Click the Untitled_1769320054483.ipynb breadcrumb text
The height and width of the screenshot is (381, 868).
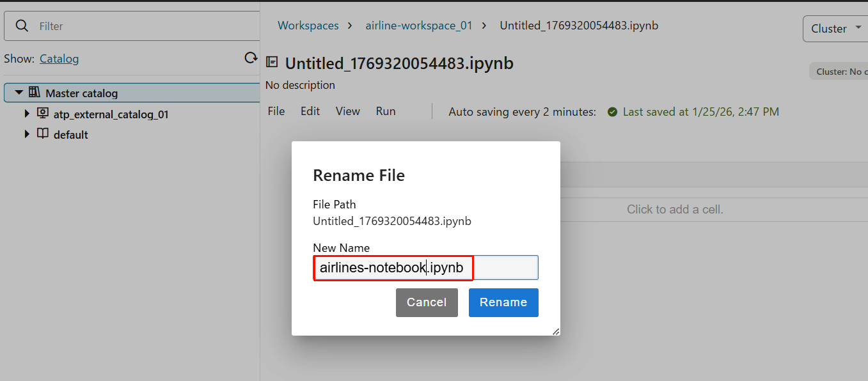[579, 26]
